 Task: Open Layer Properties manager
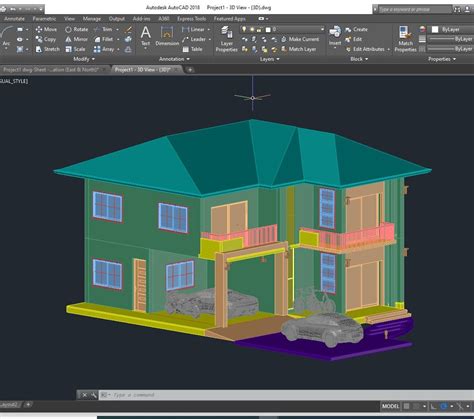click(226, 39)
